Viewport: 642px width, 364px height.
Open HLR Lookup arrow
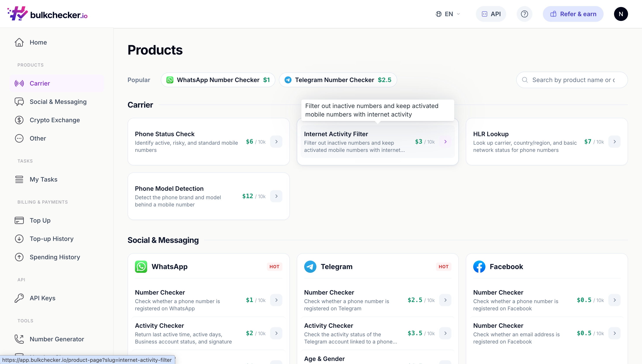pyautogui.click(x=614, y=141)
